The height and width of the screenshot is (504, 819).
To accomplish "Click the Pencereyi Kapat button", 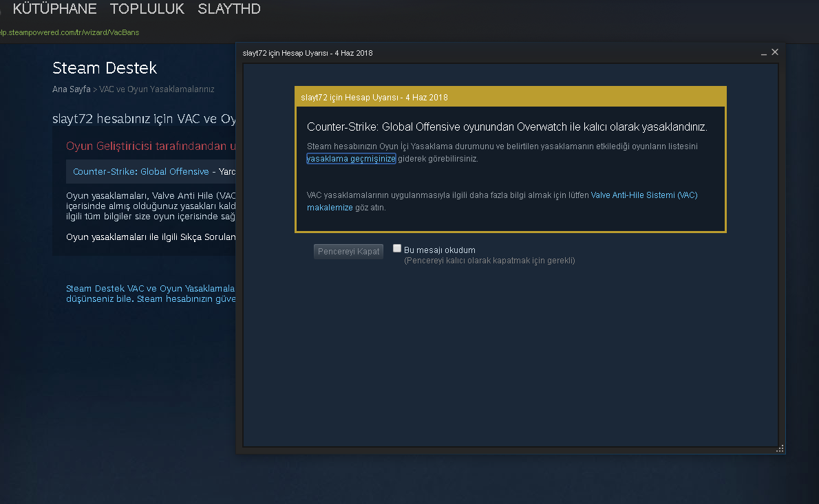I will coord(348,252).
